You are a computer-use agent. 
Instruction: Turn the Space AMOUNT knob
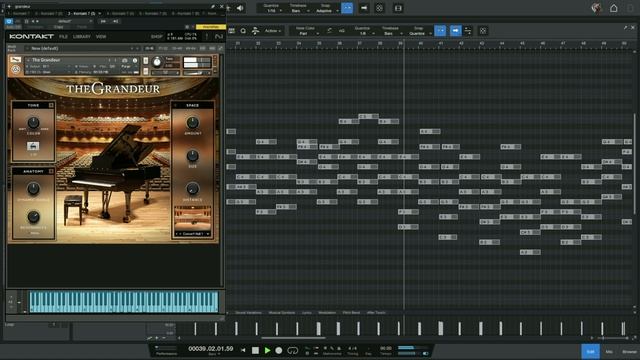[x=192, y=122]
